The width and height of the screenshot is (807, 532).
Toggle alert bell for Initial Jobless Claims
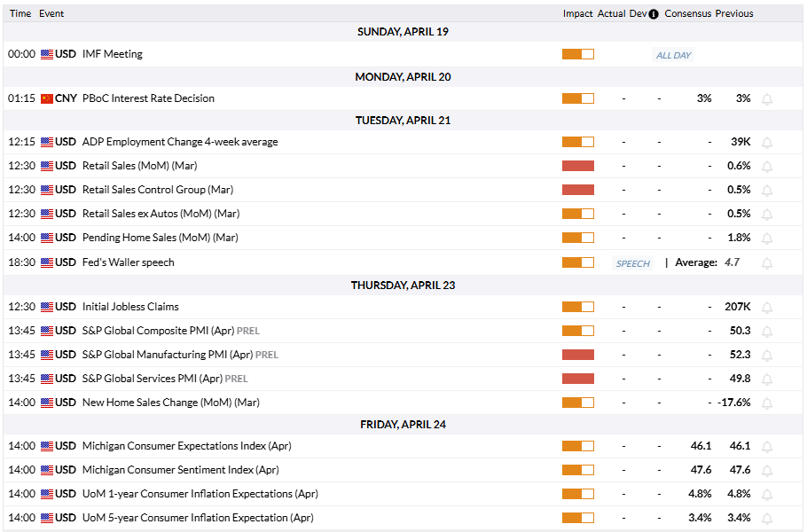coord(767,307)
